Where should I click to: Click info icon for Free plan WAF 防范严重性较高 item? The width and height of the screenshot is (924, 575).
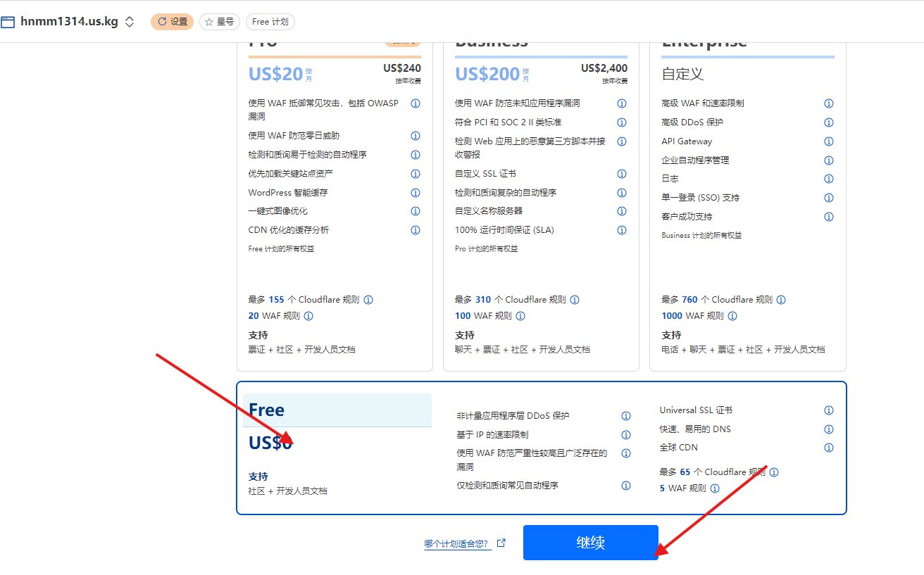(626, 453)
